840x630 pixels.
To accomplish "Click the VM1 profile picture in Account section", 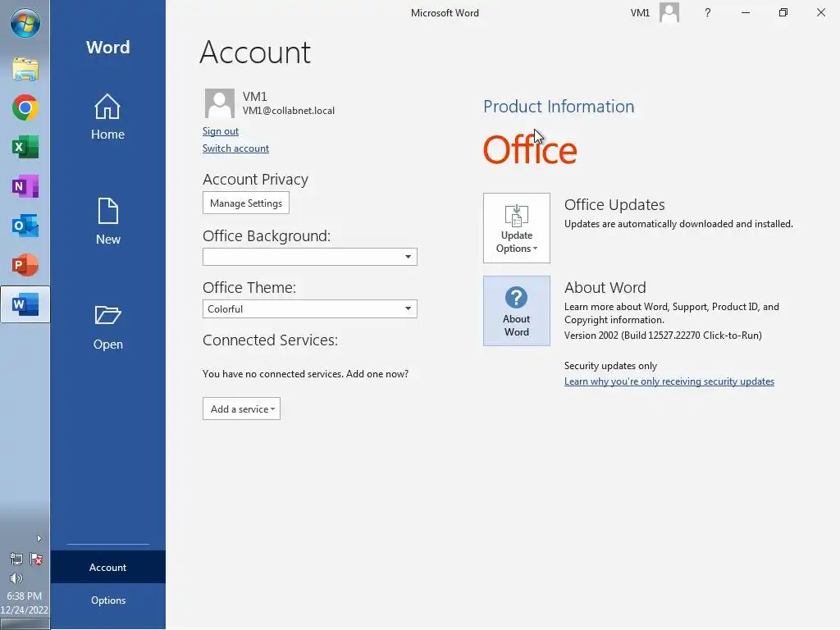I will coord(220,103).
